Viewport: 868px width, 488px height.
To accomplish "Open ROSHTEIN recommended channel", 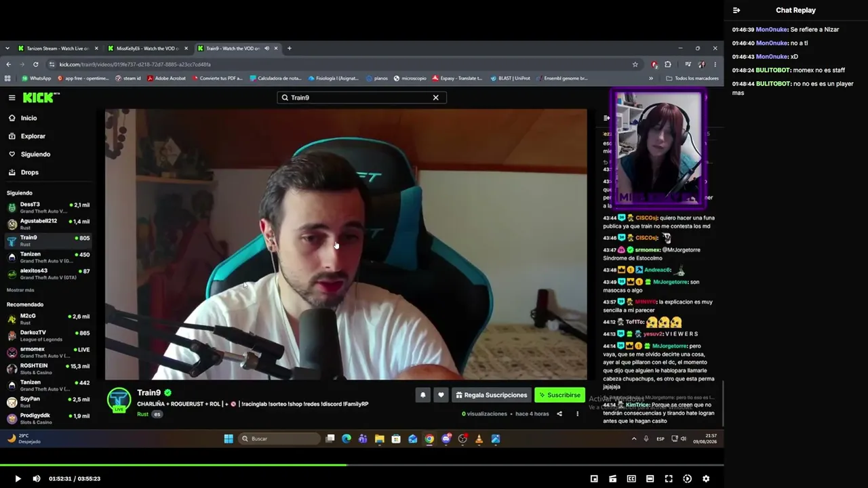I will [x=48, y=369].
